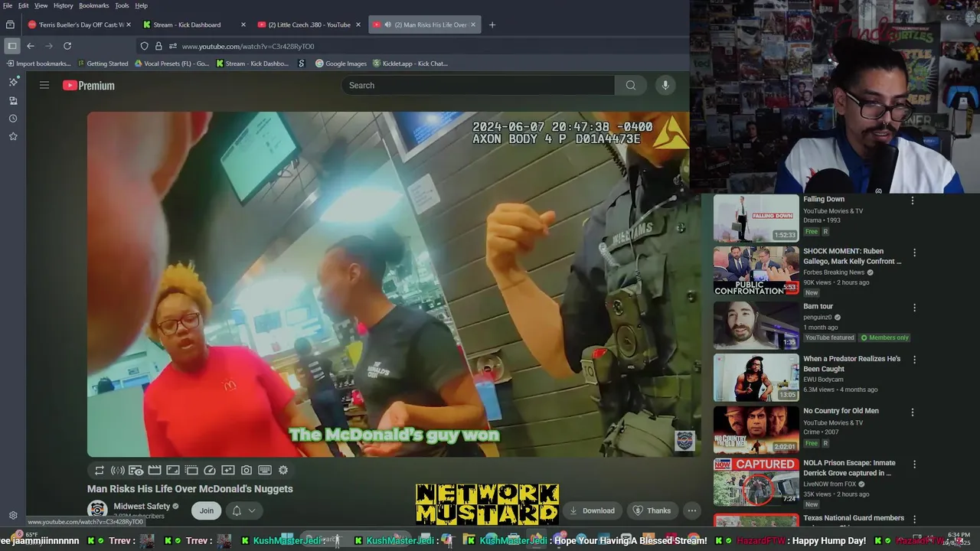The image size is (980, 551).
Task: Open options menu for SHOCK MOMENT video
Action: pyautogui.click(x=914, y=253)
